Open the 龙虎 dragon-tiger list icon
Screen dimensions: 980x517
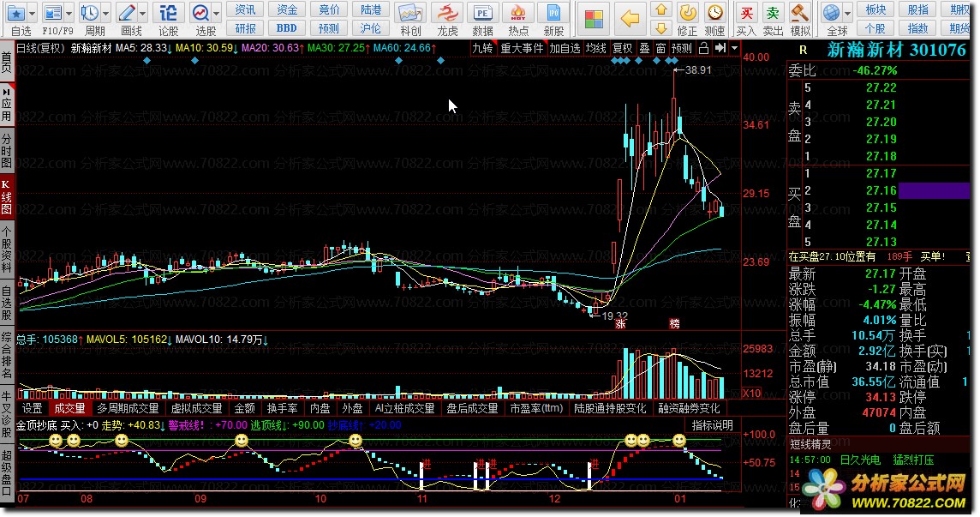pos(447,13)
